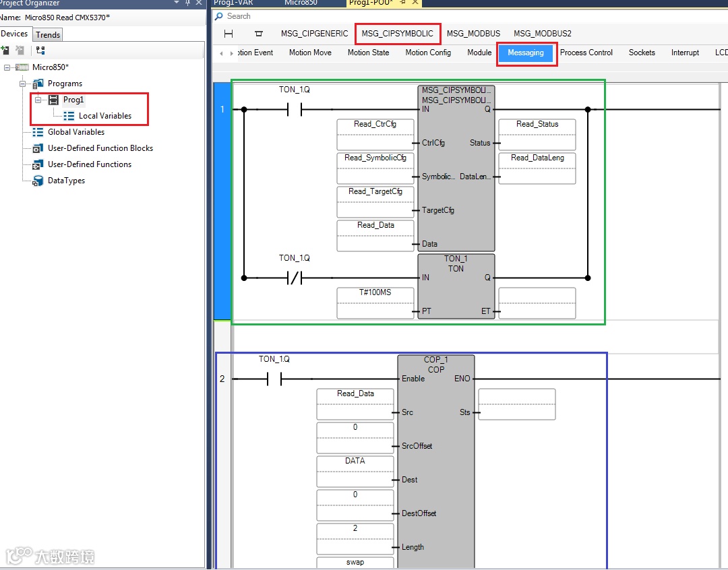Click the Programs folder icon
Image resolution: width=728 pixels, height=570 pixels.
click(38, 84)
